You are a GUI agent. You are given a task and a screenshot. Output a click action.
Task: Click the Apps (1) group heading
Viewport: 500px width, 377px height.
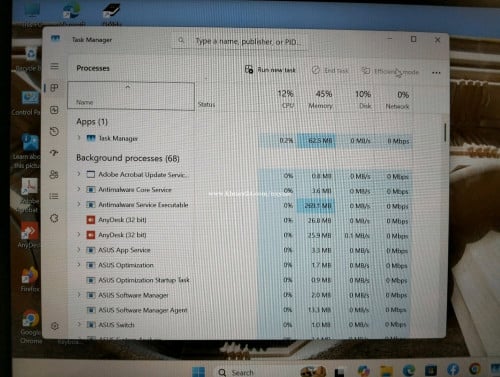click(x=92, y=122)
